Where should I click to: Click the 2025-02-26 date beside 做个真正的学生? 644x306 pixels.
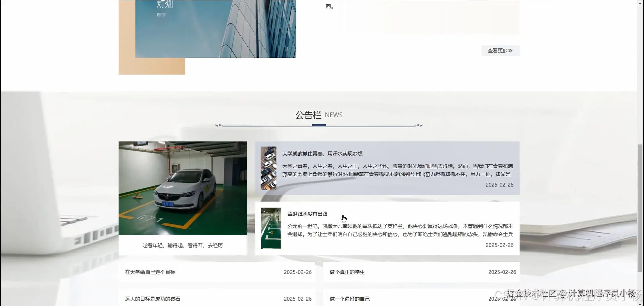[x=502, y=272]
